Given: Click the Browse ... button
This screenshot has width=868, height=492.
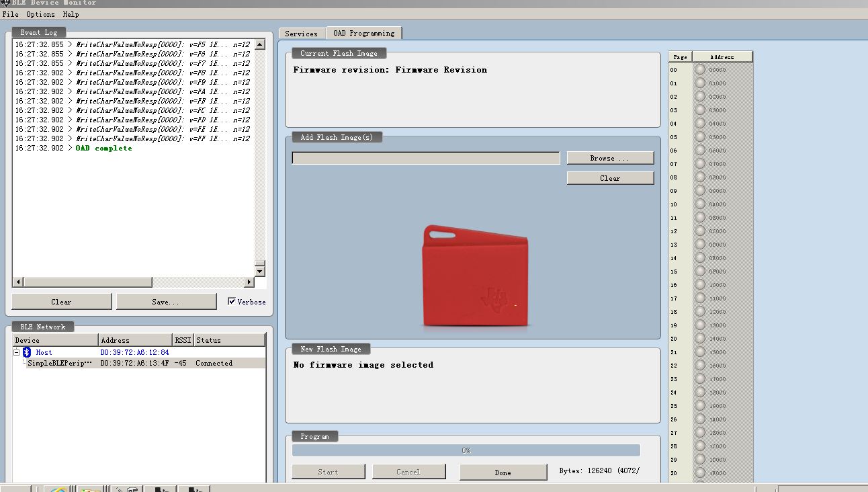Looking at the screenshot, I should 610,158.
